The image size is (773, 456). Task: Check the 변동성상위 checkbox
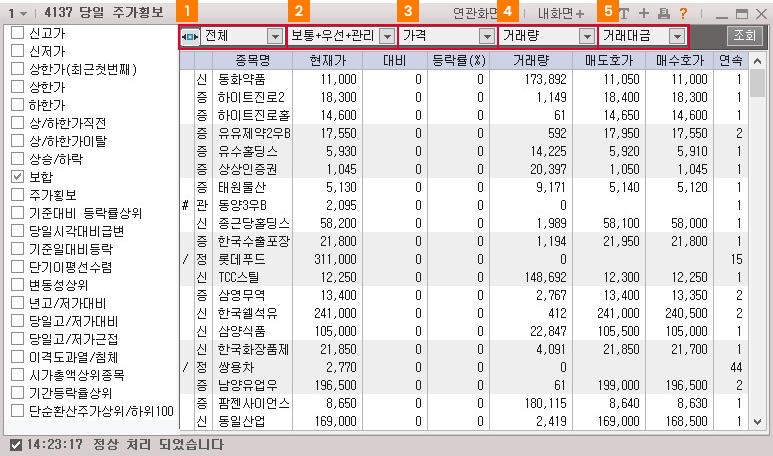(17, 284)
